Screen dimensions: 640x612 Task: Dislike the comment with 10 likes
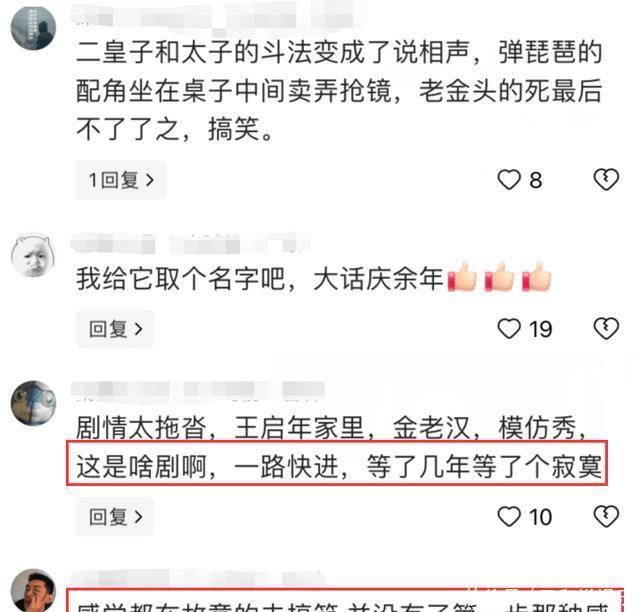pyautogui.click(x=606, y=516)
